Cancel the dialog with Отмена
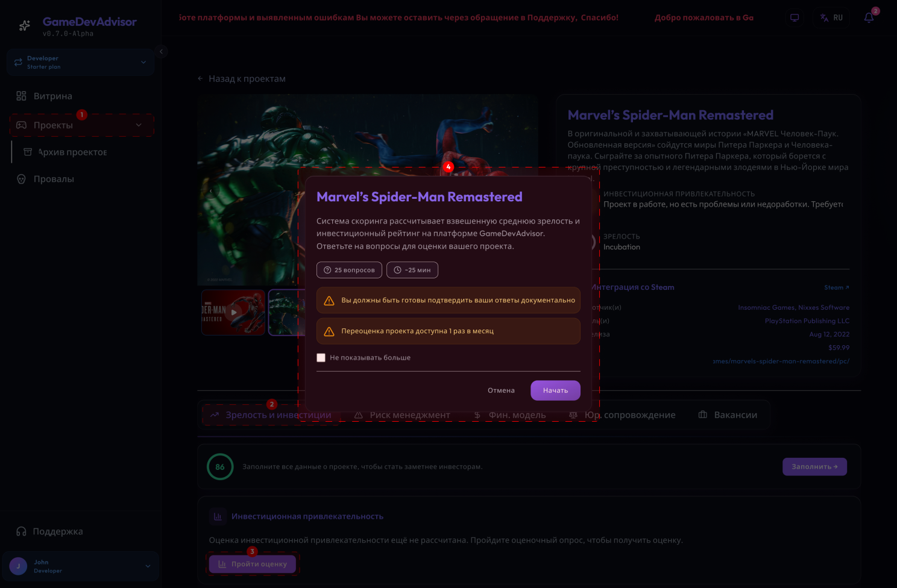Image resolution: width=897 pixels, height=588 pixels. [x=501, y=390]
